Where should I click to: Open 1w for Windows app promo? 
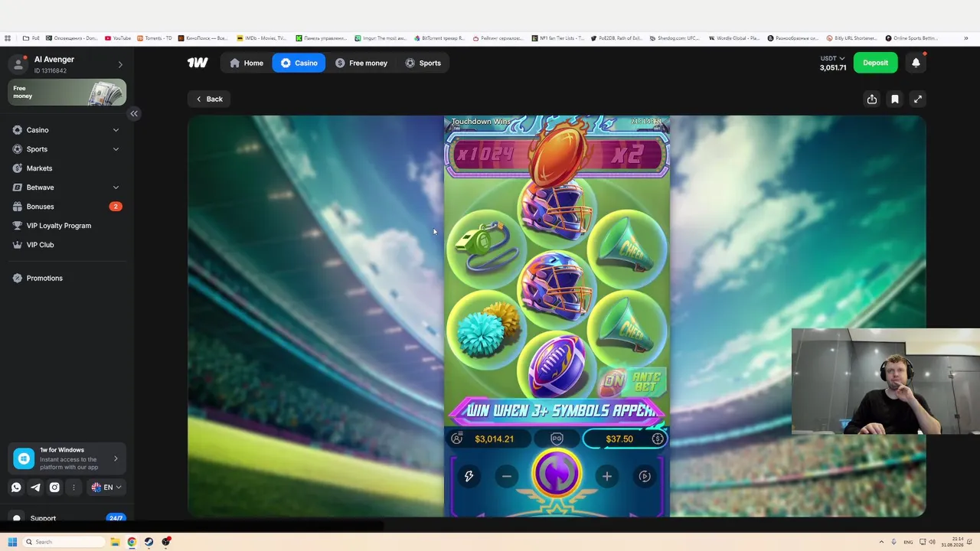click(x=67, y=458)
